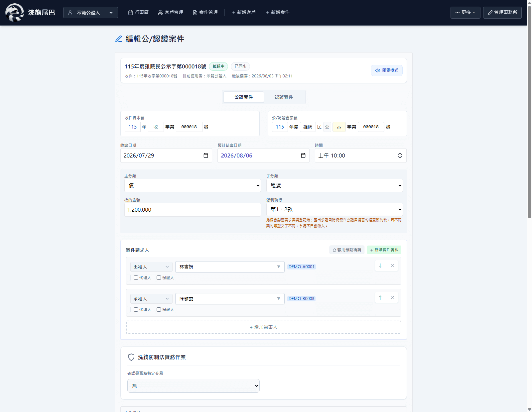Remove the 陳雅雯 party row
This screenshot has width=532, height=412.
pyautogui.click(x=392, y=297)
